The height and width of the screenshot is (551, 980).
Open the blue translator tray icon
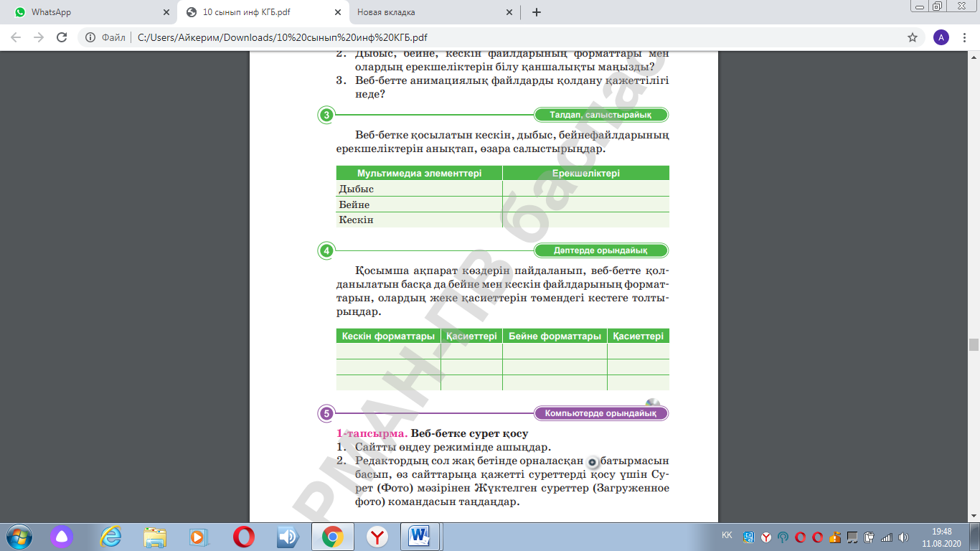coord(749,537)
